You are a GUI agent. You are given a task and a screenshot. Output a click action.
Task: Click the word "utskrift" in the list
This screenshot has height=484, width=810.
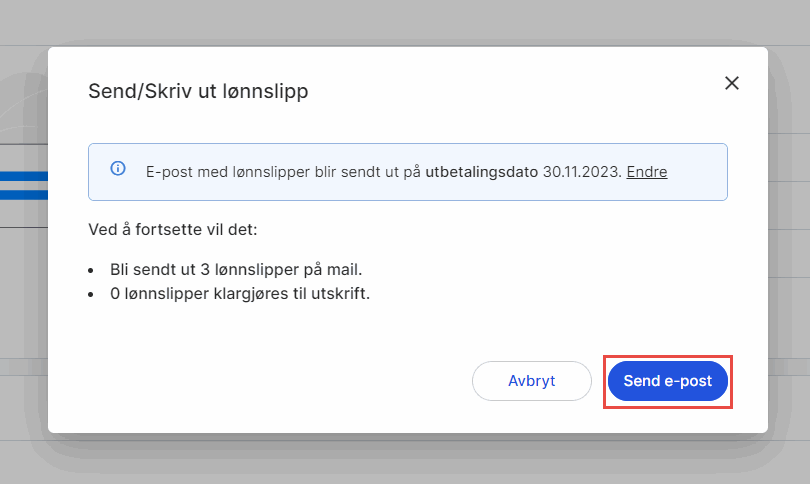pyautogui.click(x=342, y=295)
